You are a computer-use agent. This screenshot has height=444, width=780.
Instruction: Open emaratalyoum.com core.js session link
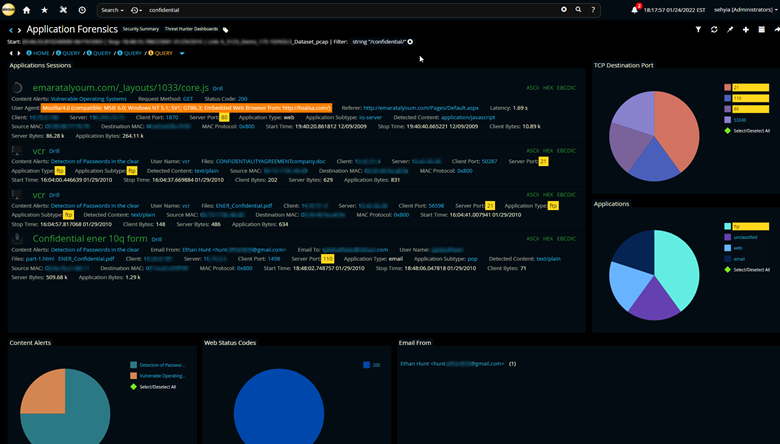tap(120, 88)
